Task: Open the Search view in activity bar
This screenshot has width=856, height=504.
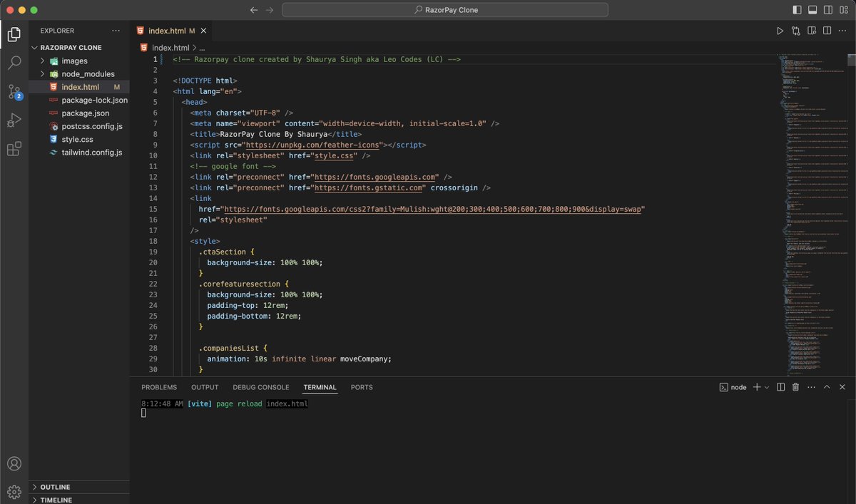Action: [14, 63]
